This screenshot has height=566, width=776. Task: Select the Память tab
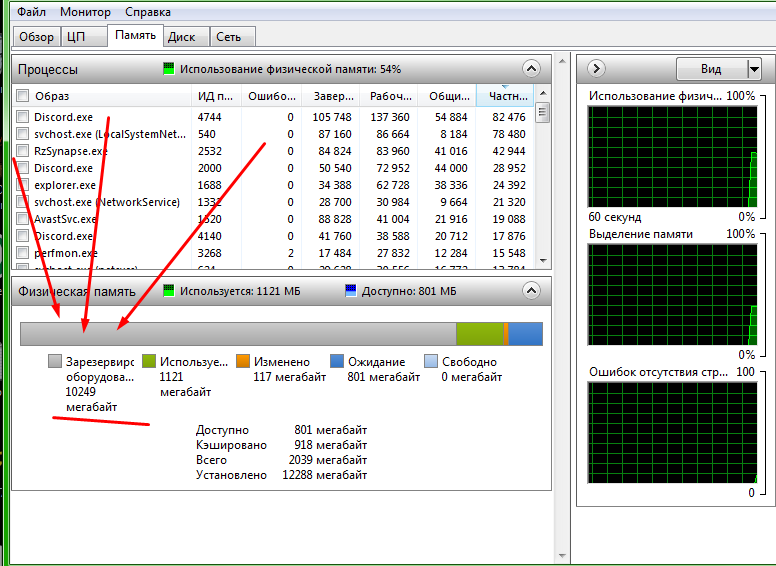(135, 35)
